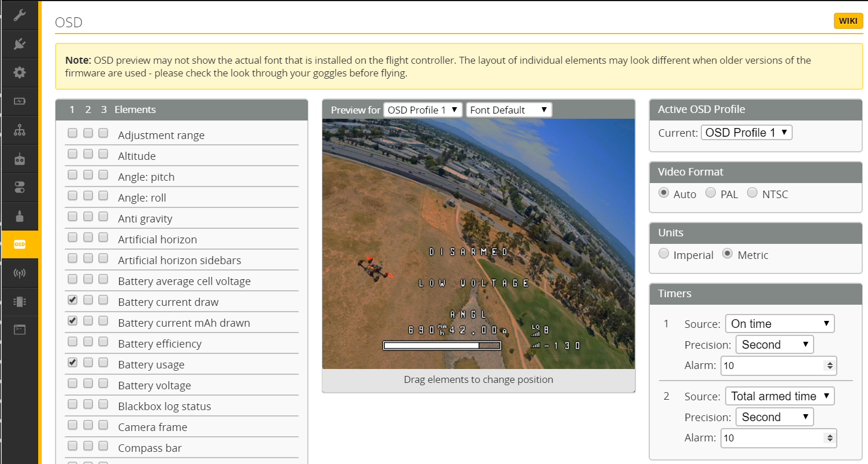Screen dimensions: 868x464
Task: Open the Receiver tab robot-face icon
Action: click(x=20, y=159)
